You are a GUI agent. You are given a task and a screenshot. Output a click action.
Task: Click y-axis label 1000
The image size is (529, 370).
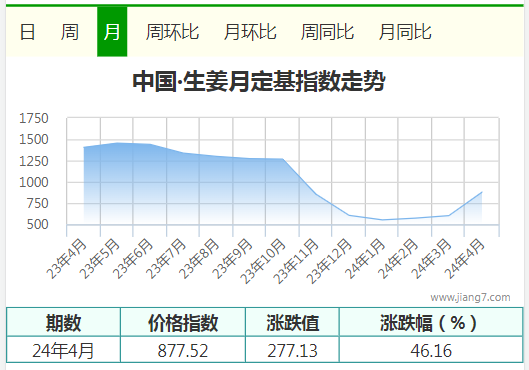(x=34, y=182)
